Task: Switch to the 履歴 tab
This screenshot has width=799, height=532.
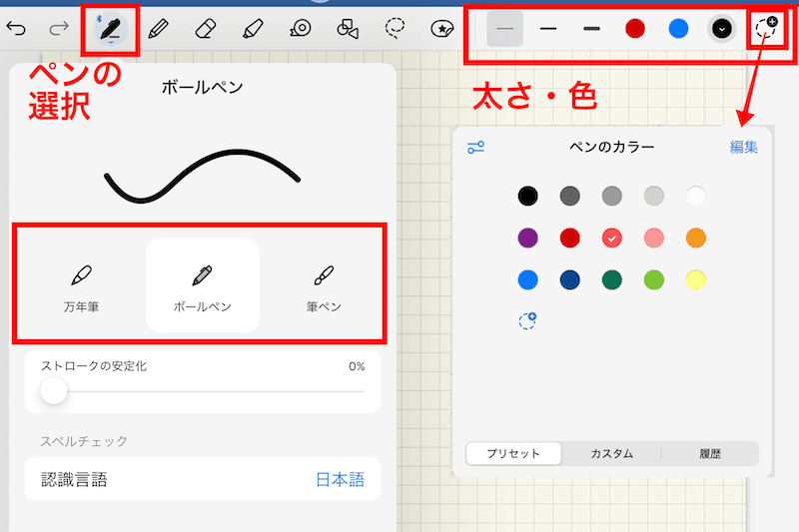Action: [710, 453]
